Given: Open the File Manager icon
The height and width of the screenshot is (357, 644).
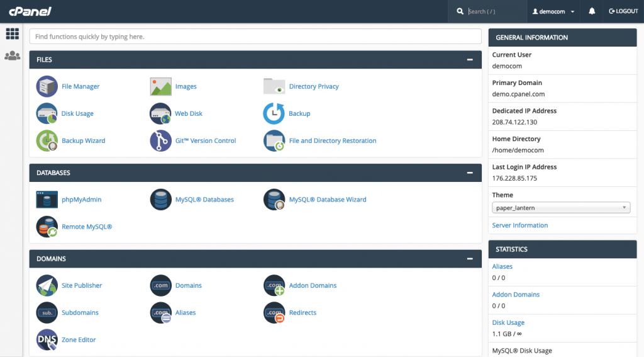Looking at the screenshot, I should point(47,86).
